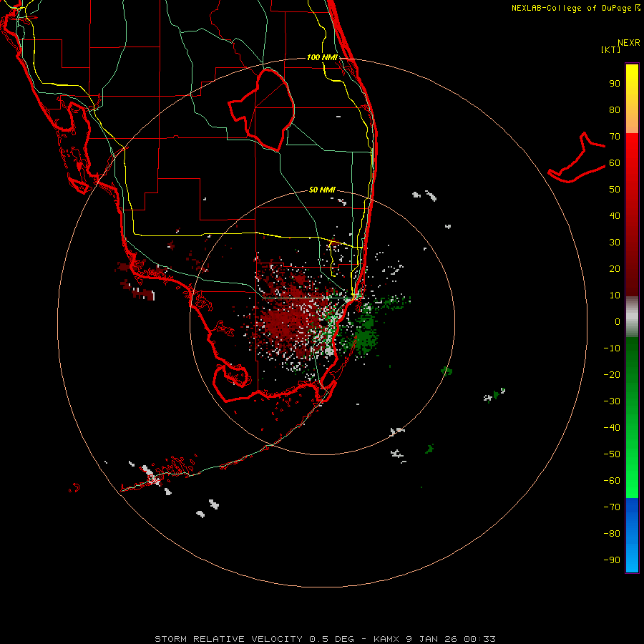Click the positive 60 scale label
The height and width of the screenshot is (644, 644).
coord(615,163)
